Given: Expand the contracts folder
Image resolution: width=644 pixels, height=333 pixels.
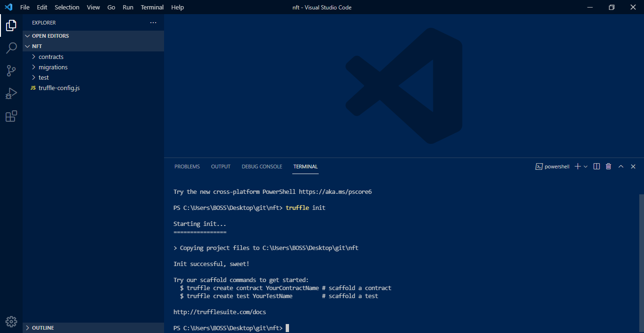Looking at the screenshot, I should (x=93, y=57).
